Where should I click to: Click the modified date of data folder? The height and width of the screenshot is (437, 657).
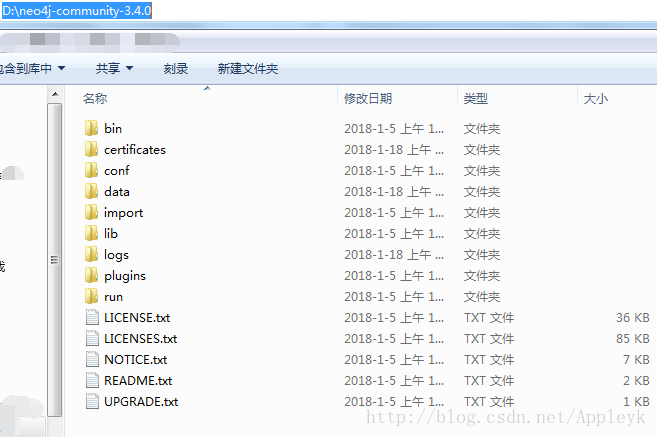(x=394, y=191)
